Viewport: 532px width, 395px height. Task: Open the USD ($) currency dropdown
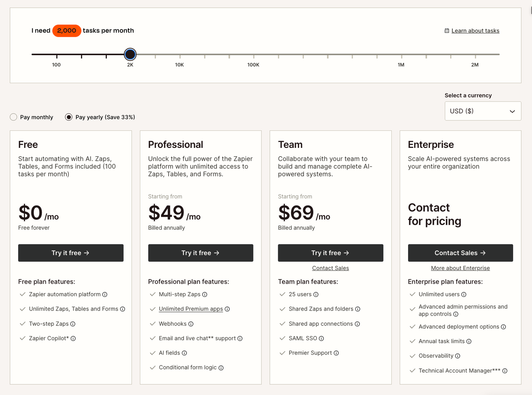pyautogui.click(x=483, y=111)
